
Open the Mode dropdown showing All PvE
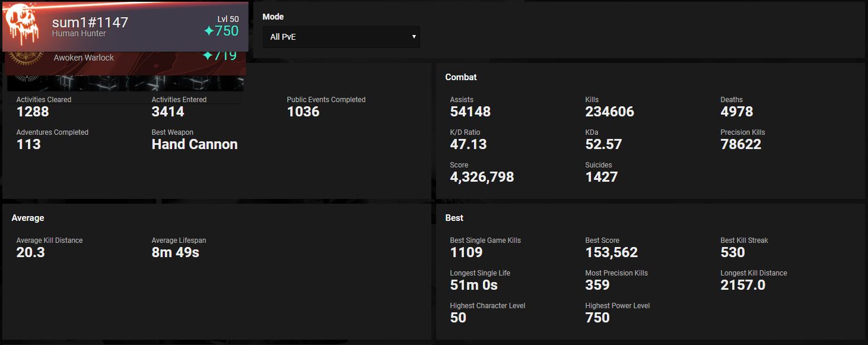[x=341, y=37]
